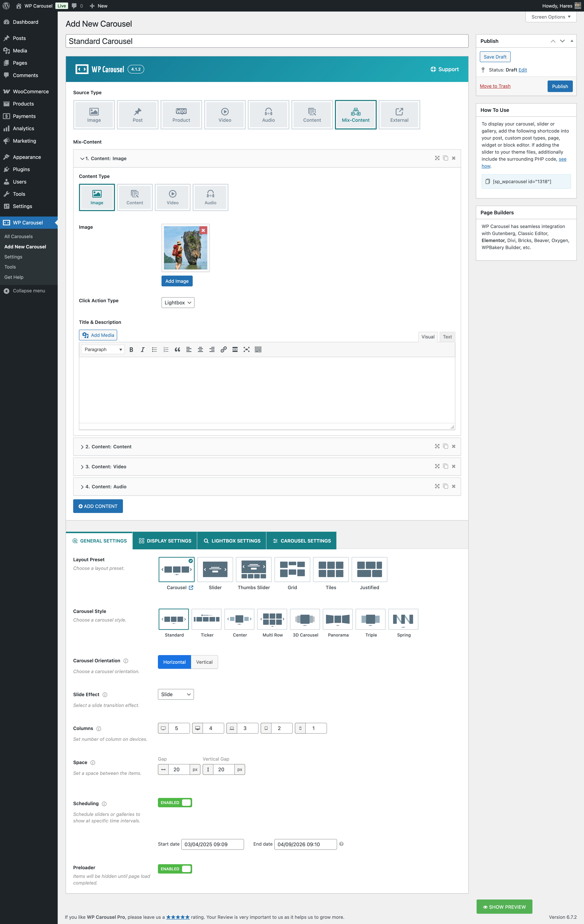Choose the Spring carousel style
The height and width of the screenshot is (924, 584).
pyautogui.click(x=403, y=619)
